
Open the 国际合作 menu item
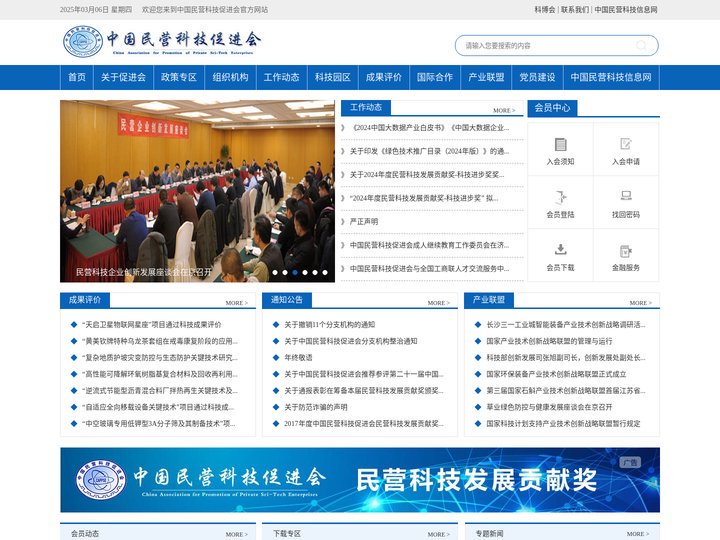[x=434, y=77]
